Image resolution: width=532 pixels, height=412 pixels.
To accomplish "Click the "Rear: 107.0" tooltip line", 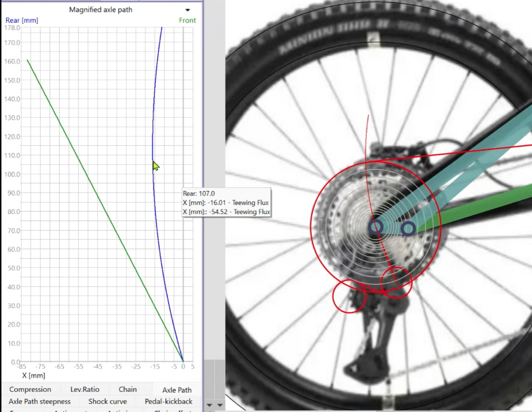I will coord(199,194).
